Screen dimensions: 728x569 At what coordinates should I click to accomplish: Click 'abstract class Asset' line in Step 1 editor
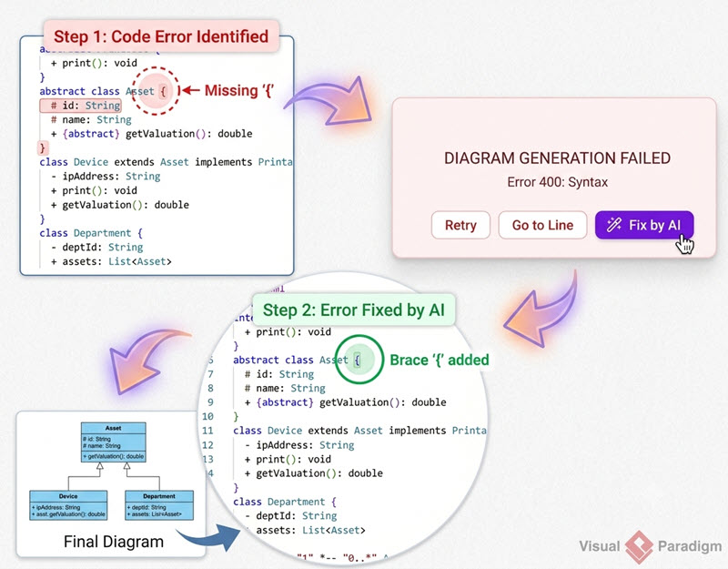pos(96,91)
